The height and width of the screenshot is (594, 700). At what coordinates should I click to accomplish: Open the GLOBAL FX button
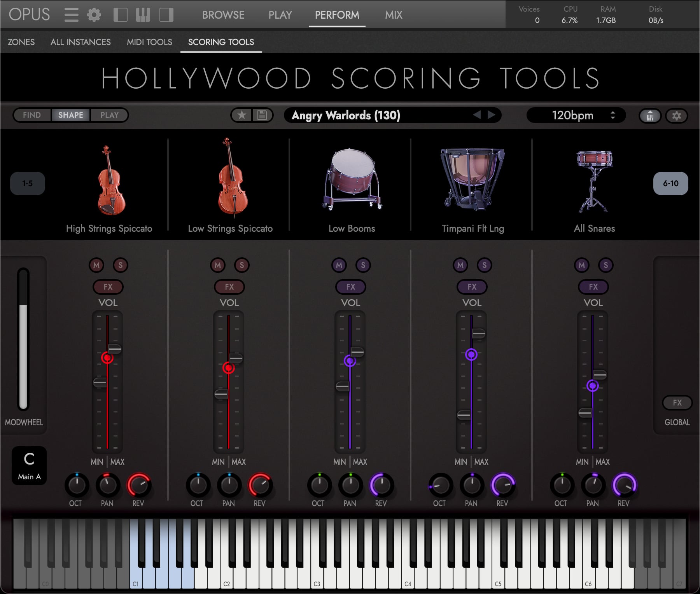677,403
